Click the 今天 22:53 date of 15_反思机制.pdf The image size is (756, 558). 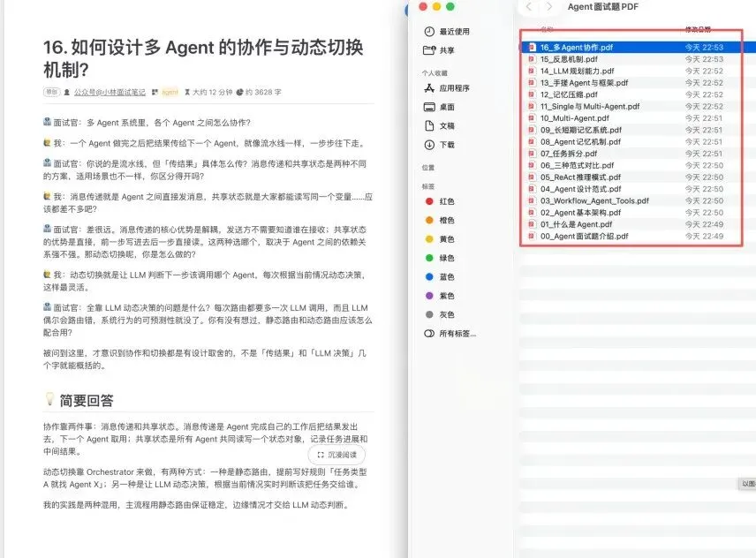[x=704, y=59]
